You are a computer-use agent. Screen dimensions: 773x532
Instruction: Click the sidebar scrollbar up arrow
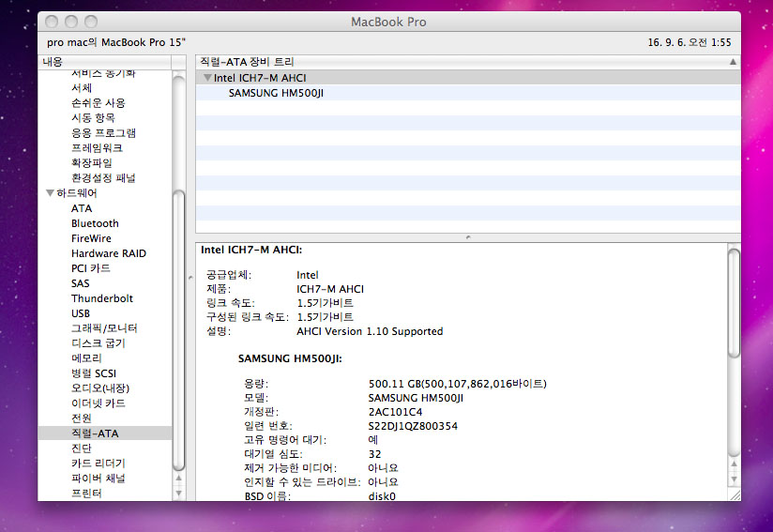coord(179,478)
